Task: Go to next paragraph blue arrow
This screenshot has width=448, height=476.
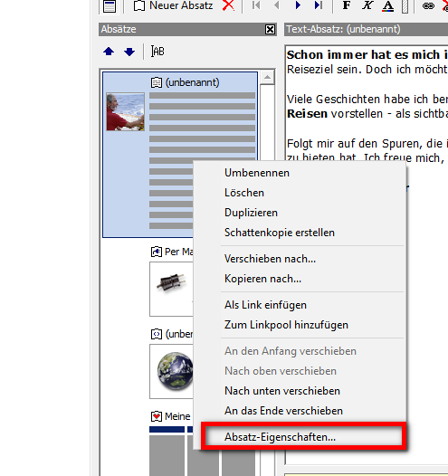Action: [x=298, y=5]
